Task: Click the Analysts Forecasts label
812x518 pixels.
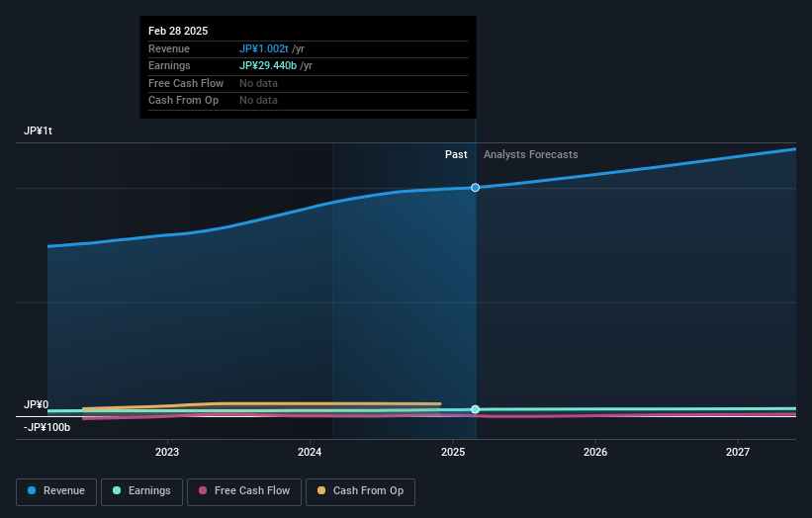Action: tap(531, 155)
